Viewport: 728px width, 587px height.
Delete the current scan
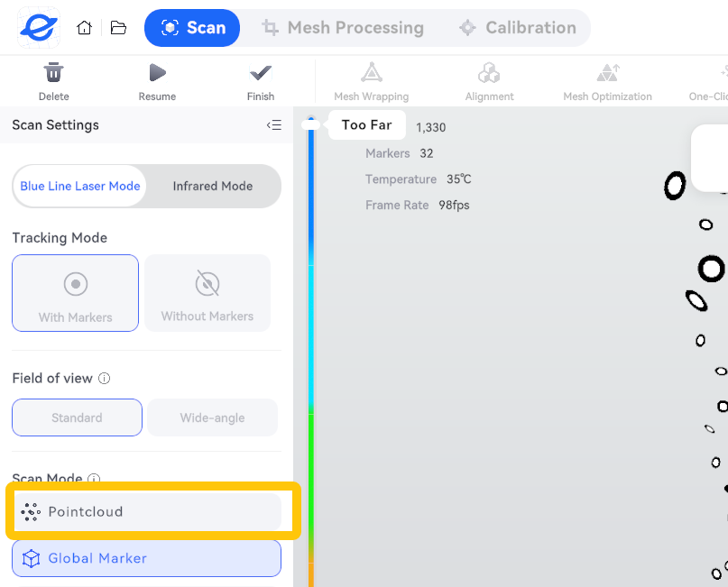click(54, 82)
